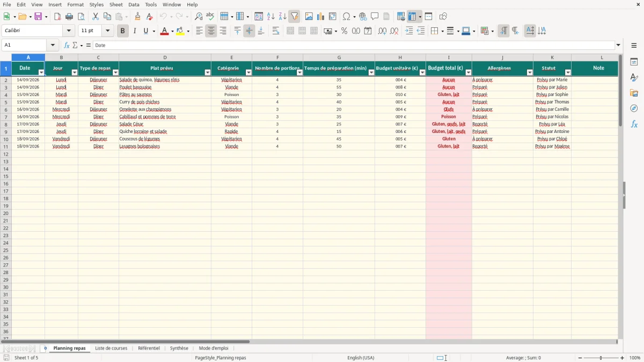Open Print Preview from toolbar
The height and width of the screenshot is (362, 644).
[80, 17]
